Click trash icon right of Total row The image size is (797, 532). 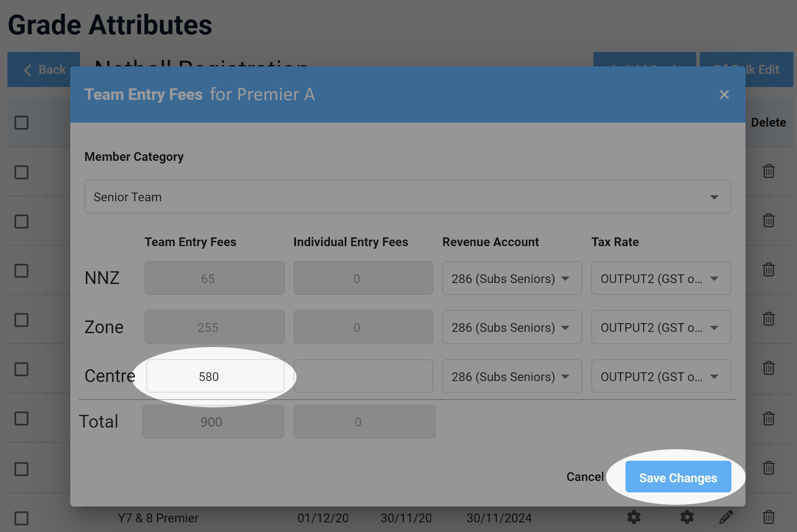(x=769, y=419)
